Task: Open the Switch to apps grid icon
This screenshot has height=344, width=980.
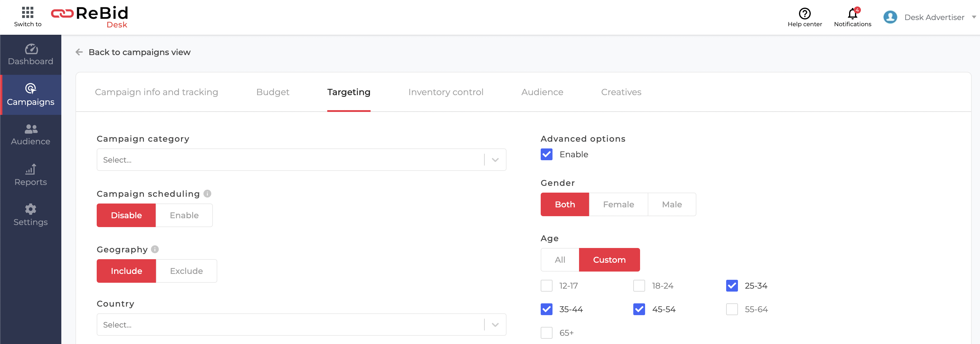Action: pyautogui.click(x=27, y=13)
